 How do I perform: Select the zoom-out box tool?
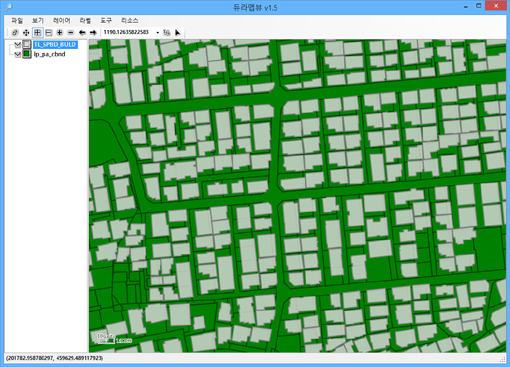[49, 33]
